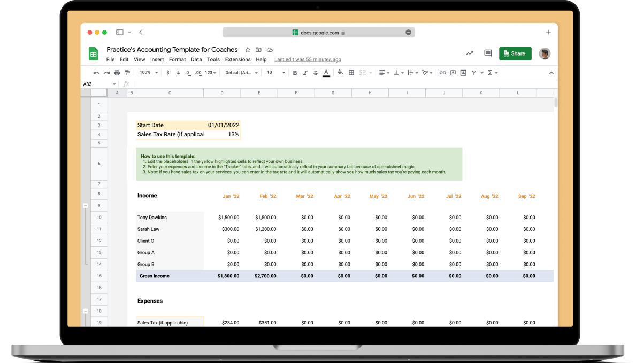636x364 pixels.
Task: Format as currency
Action: click(168, 73)
